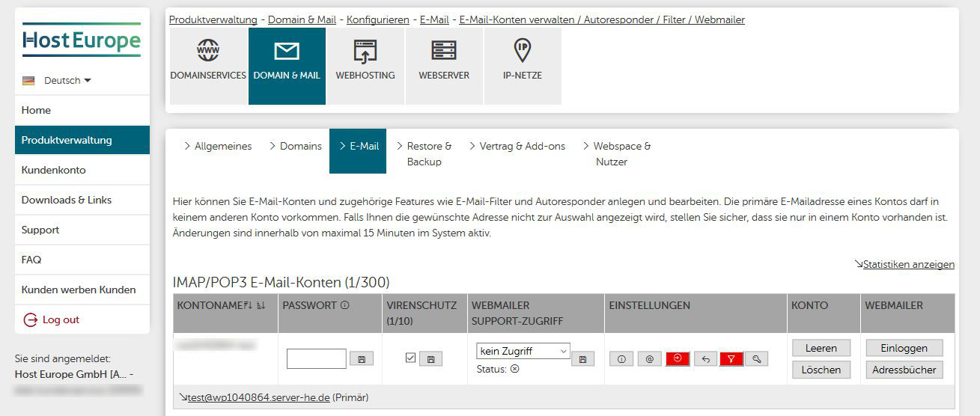The width and height of the screenshot is (980, 416).
Task: Show password info hint icon
Action: 345,305
